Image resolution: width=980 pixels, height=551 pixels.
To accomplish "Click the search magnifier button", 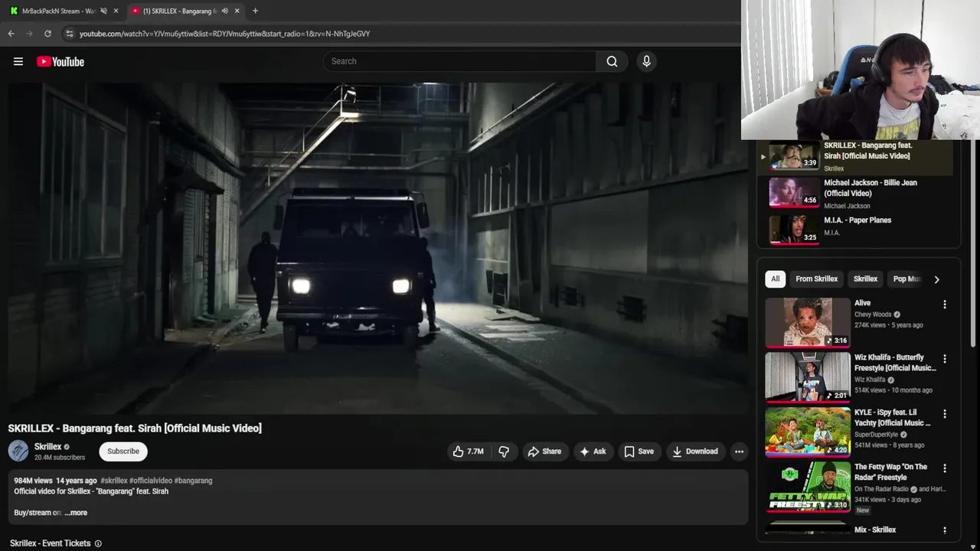I will pyautogui.click(x=612, y=61).
